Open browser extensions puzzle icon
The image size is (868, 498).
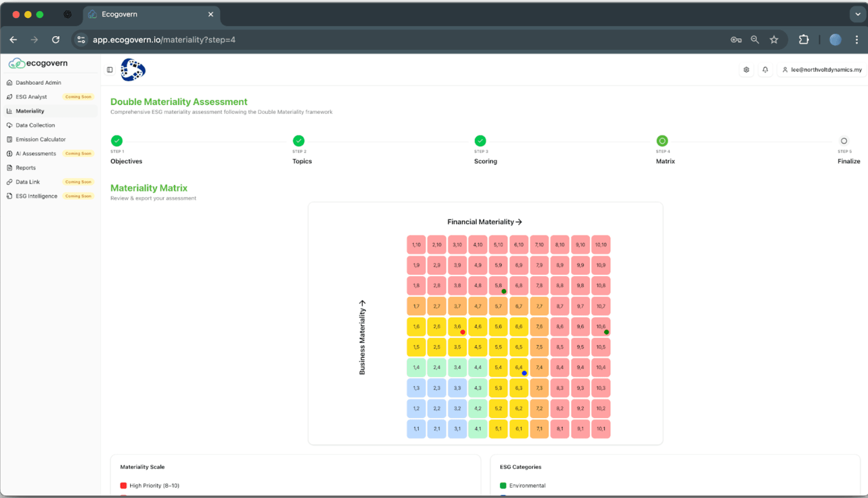coord(803,40)
